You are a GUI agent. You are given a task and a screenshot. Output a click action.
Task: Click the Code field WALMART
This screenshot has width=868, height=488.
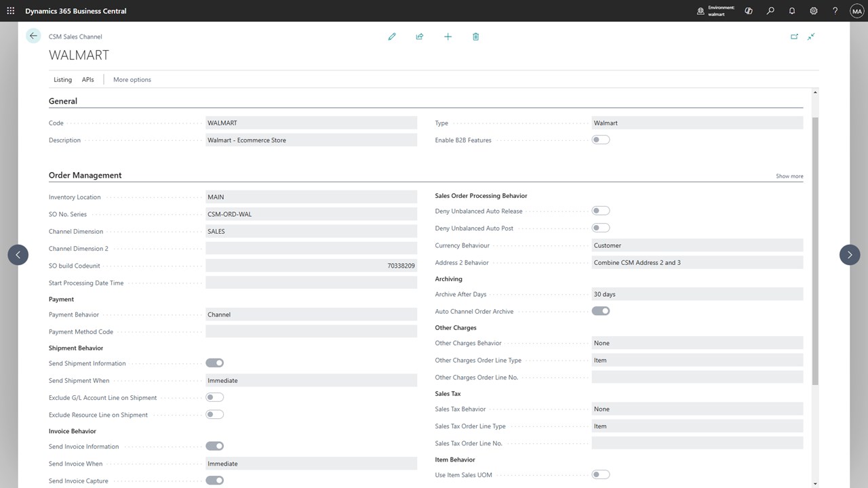click(311, 123)
